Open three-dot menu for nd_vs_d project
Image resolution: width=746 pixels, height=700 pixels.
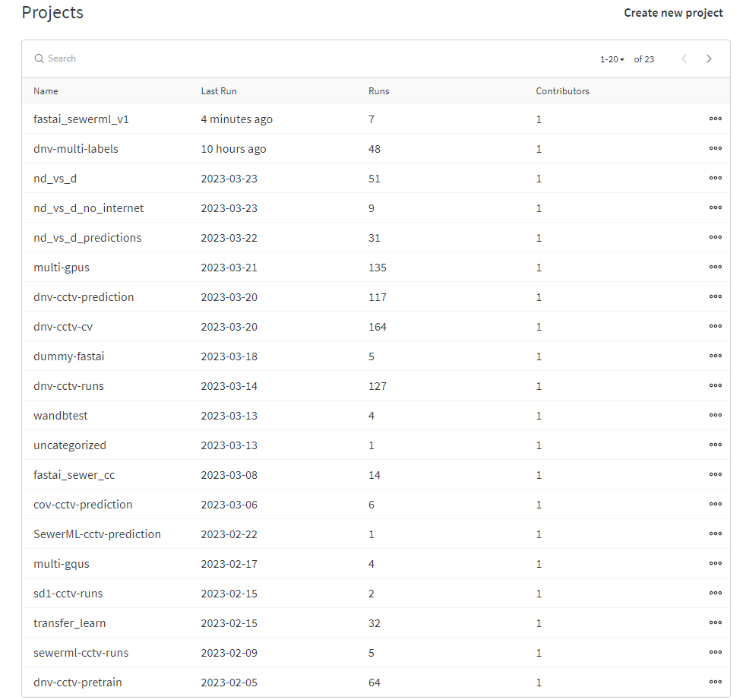click(715, 178)
